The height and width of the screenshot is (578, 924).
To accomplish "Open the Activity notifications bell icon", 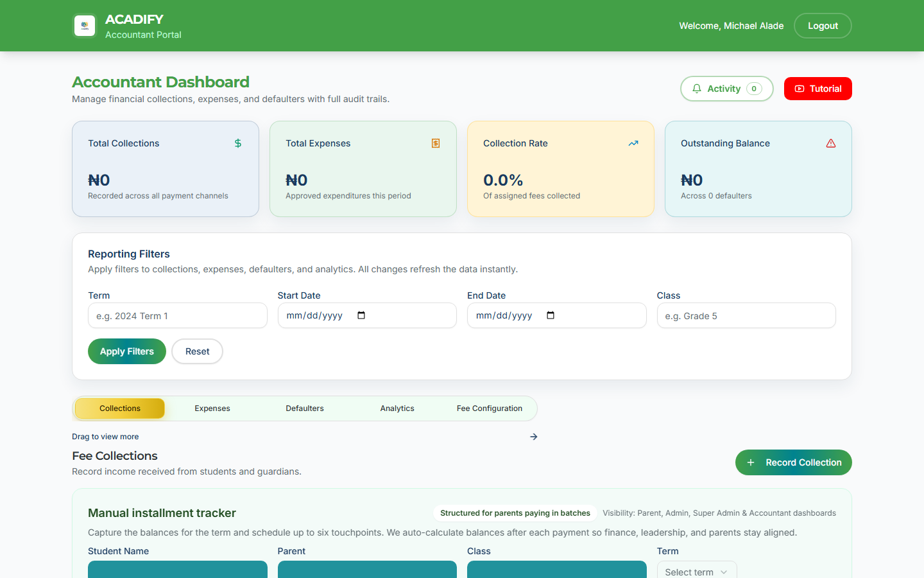I will (x=697, y=89).
